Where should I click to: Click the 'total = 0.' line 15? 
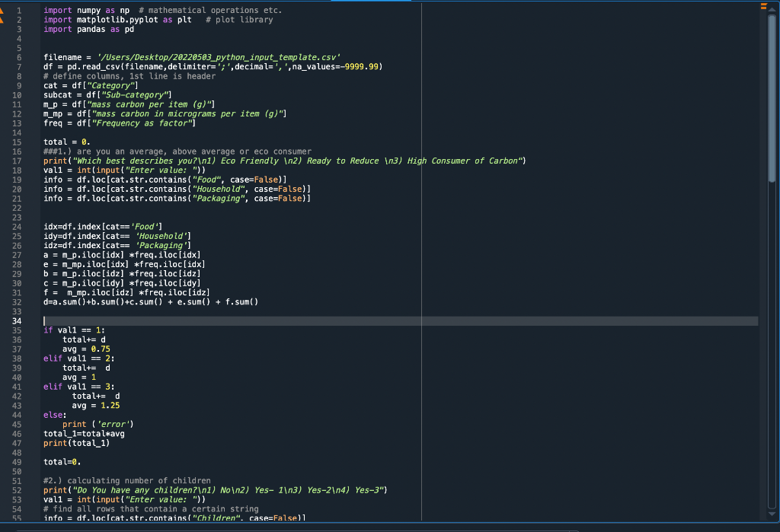[67, 142]
